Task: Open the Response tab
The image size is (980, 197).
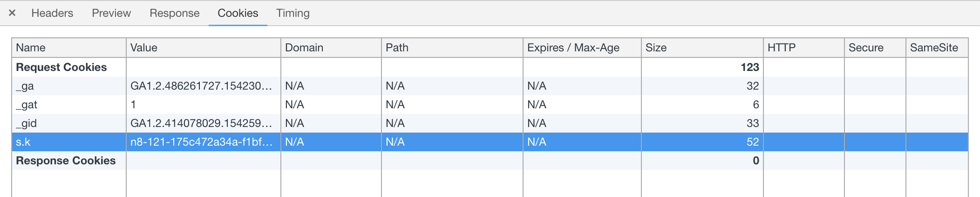Action: coord(175,13)
